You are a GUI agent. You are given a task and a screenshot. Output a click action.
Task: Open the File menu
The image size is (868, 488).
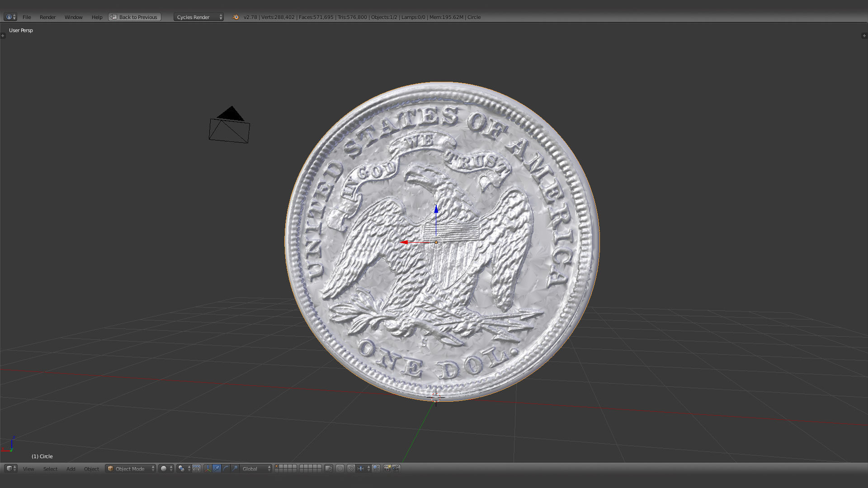(x=27, y=17)
